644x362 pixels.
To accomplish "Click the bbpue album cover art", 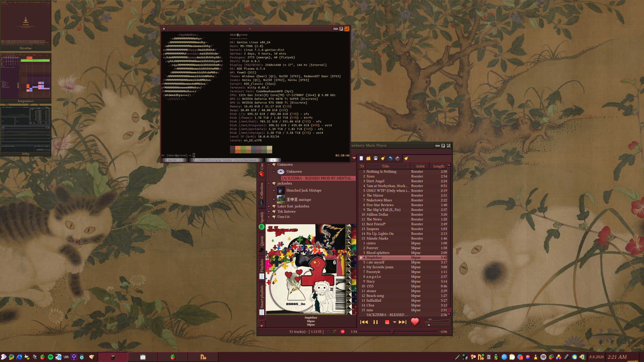I will pyautogui.click(x=311, y=269).
